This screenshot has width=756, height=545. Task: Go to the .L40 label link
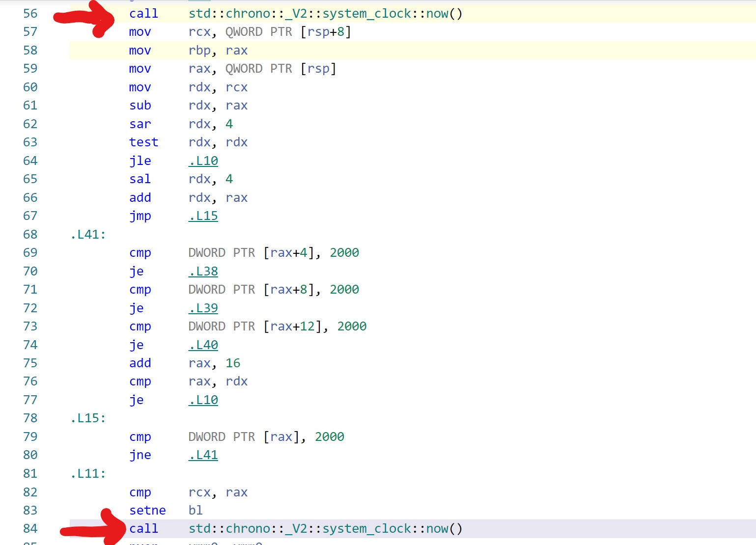(x=203, y=345)
